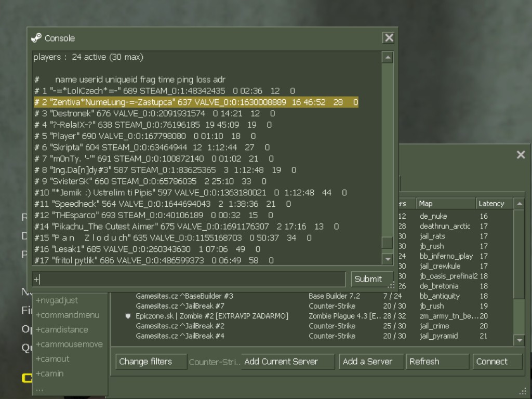Click Add a Server button

tap(371, 362)
